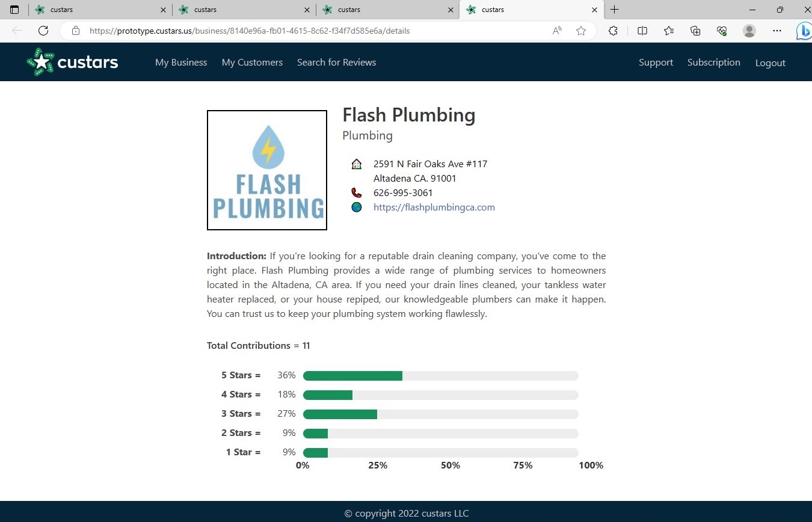Viewport: 812px width, 522px height.
Task: Open browser Extensions puzzle icon
Action: [613, 31]
